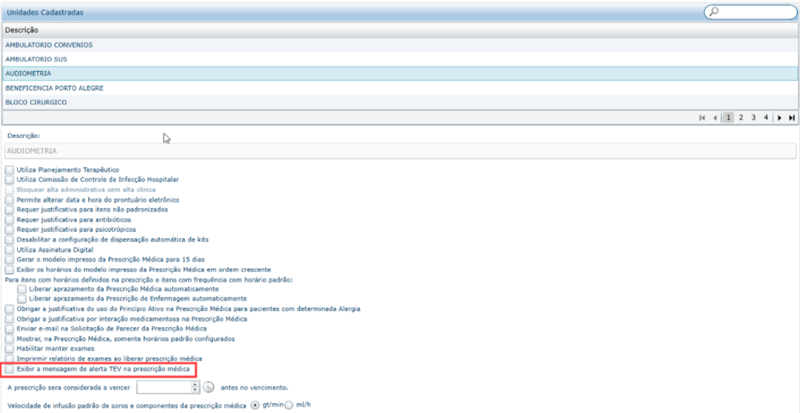800x413 pixels.
Task: Select the BLOCO CIRURGICO row
Action: (x=400, y=102)
